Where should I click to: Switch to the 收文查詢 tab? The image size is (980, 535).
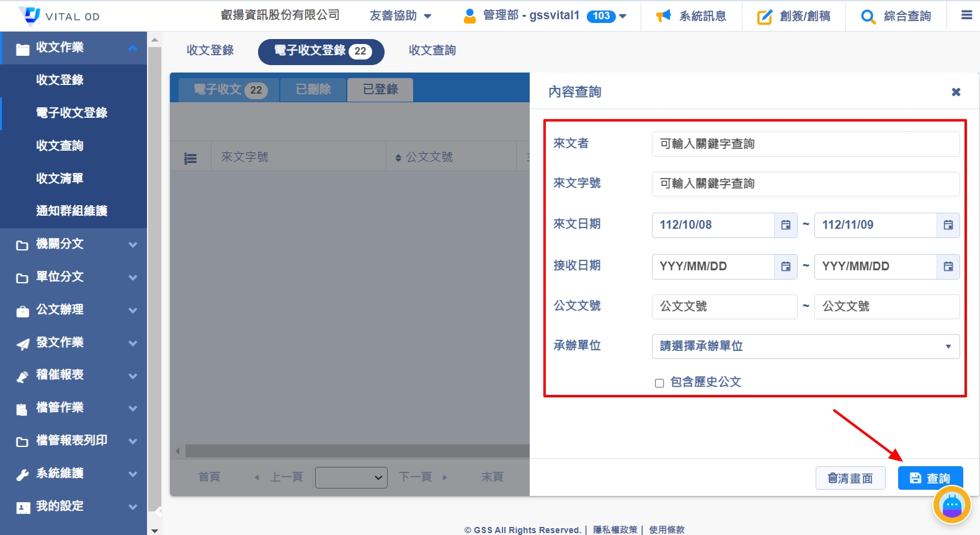[432, 51]
